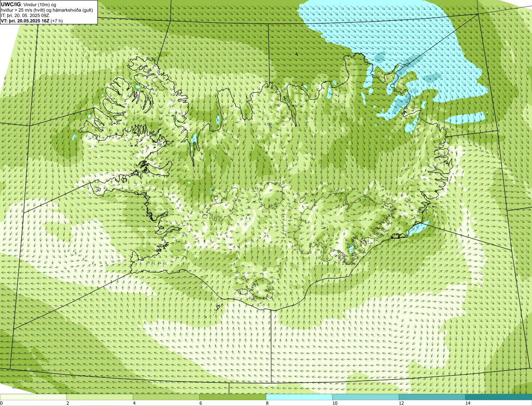
Task: Click the '6' tick label on color scale
Action: [x=201, y=403]
